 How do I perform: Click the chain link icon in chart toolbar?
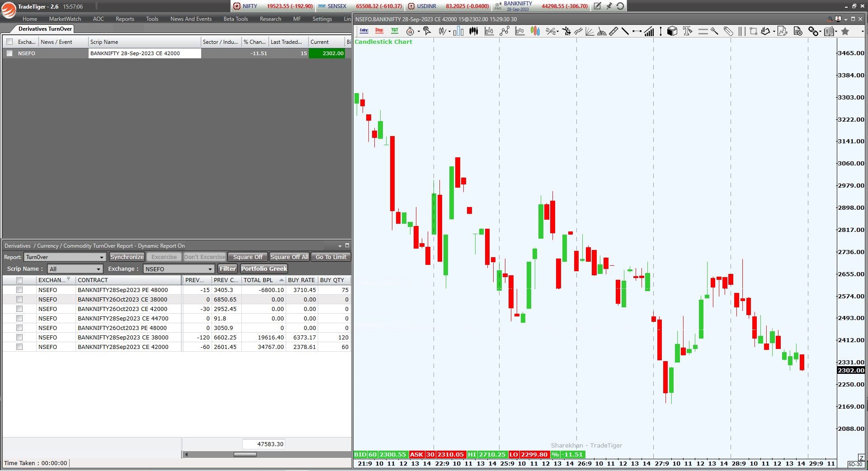tap(813, 31)
